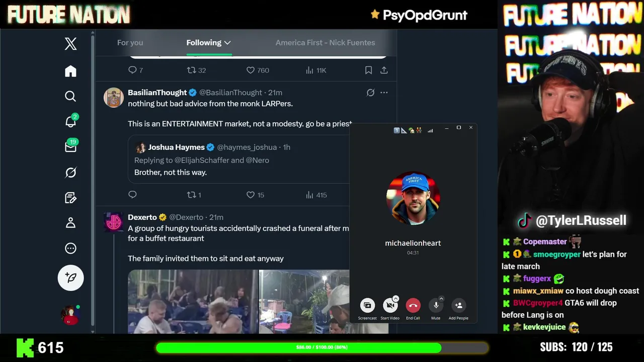This screenshot has width=644, height=362.
Task: Open the search magnifier in sidebar
Action: [x=70, y=97]
